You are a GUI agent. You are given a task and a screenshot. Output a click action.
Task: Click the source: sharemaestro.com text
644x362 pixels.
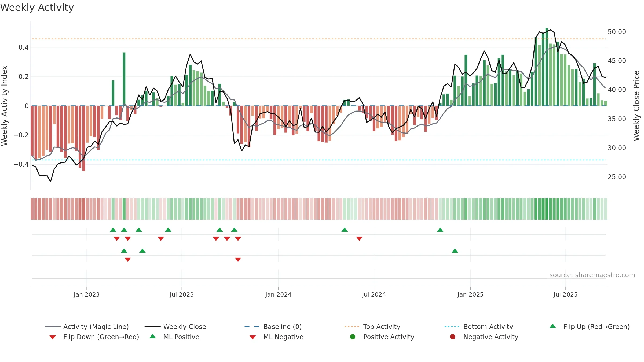[592, 275]
